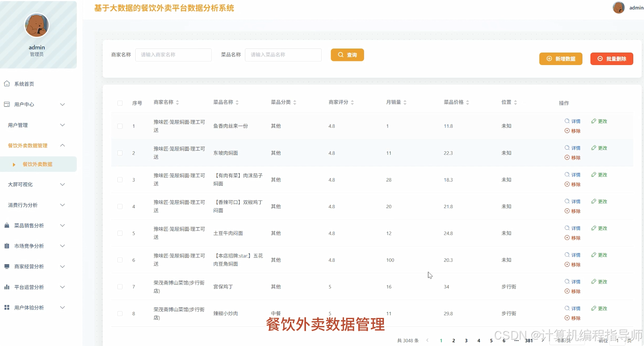This screenshot has width=644, height=346.
Task: Toggle the select-all checkbox in table header
Action: click(120, 103)
